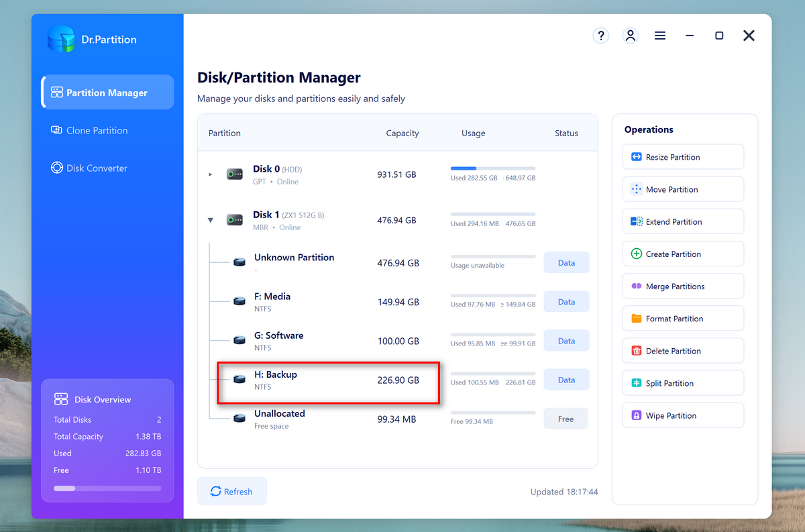This screenshot has width=805, height=532.
Task: Click the Move Partition button
Action: [x=684, y=189]
